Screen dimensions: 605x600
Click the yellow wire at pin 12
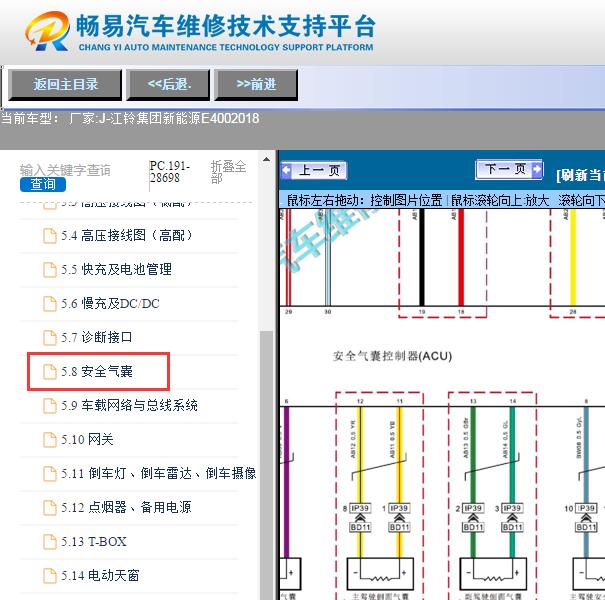coord(360,455)
